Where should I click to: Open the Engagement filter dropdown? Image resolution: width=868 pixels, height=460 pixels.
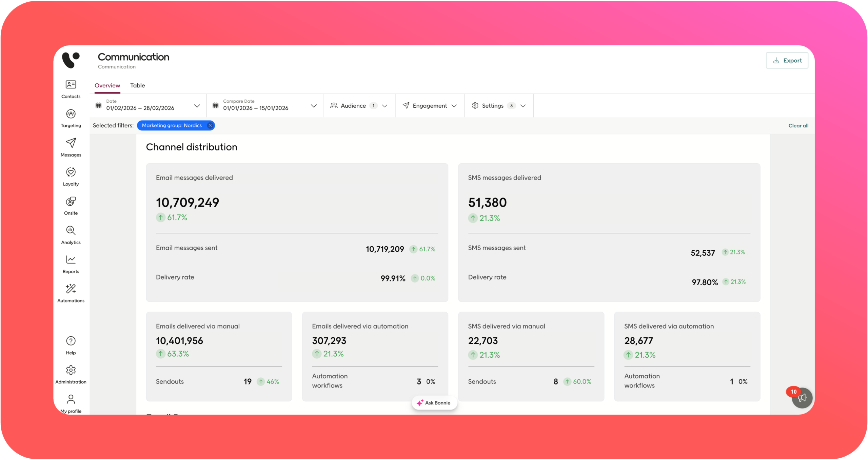pyautogui.click(x=430, y=106)
